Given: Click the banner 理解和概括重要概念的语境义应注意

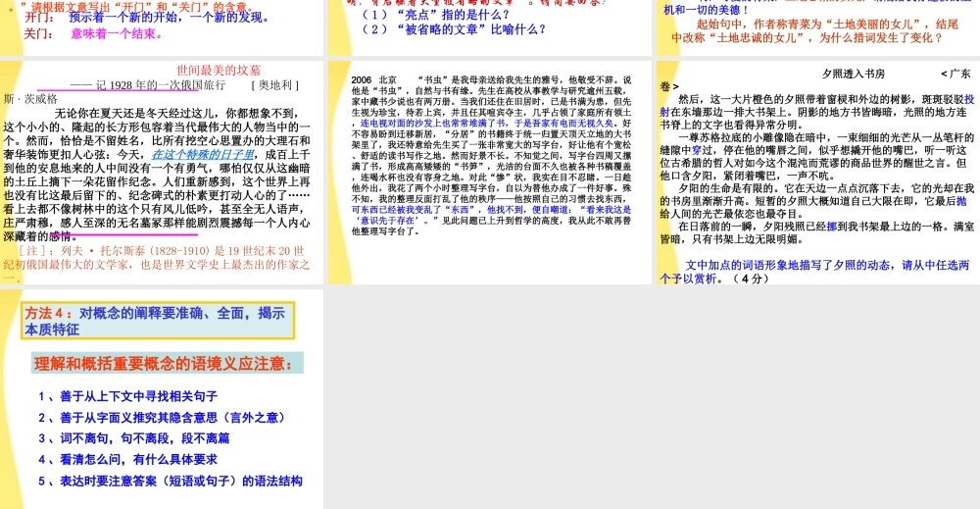Looking at the screenshot, I should (x=168, y=363).
